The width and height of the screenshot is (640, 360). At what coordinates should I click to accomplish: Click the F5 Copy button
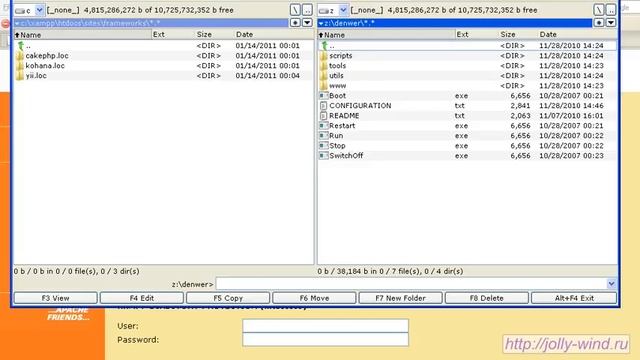(228, 298)
